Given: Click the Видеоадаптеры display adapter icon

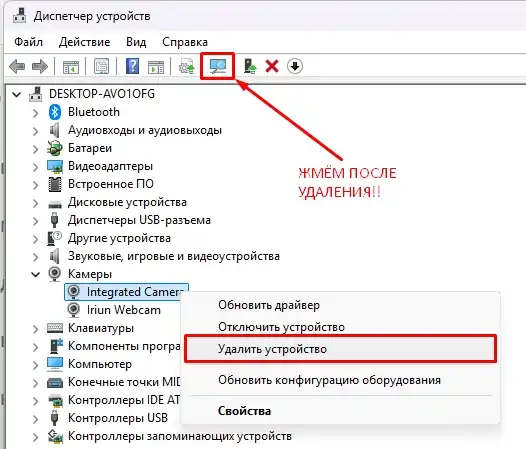Looking at the screenshot, I should click(55, 166).
